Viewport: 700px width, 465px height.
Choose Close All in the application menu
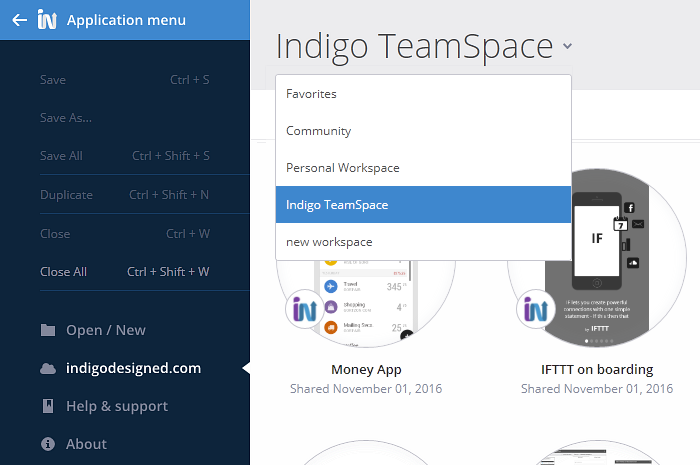[125, 272]
